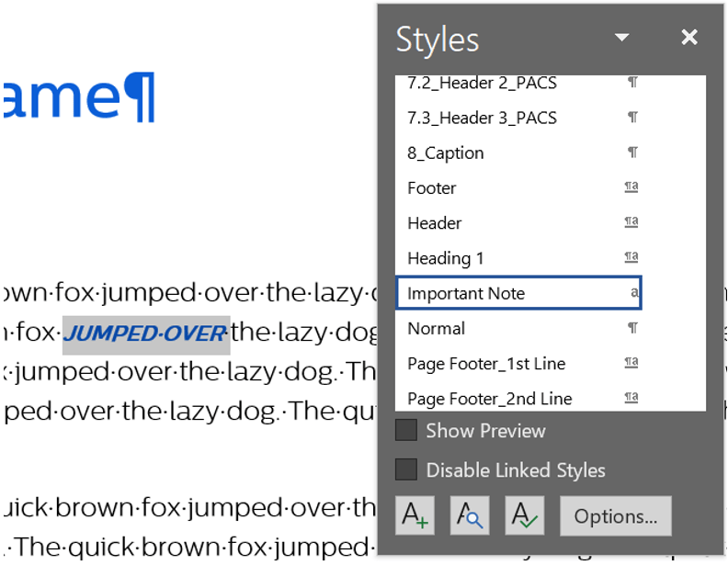Open the Style Inspector icon
Screen dimensions: 728x565
click(470, 515)
